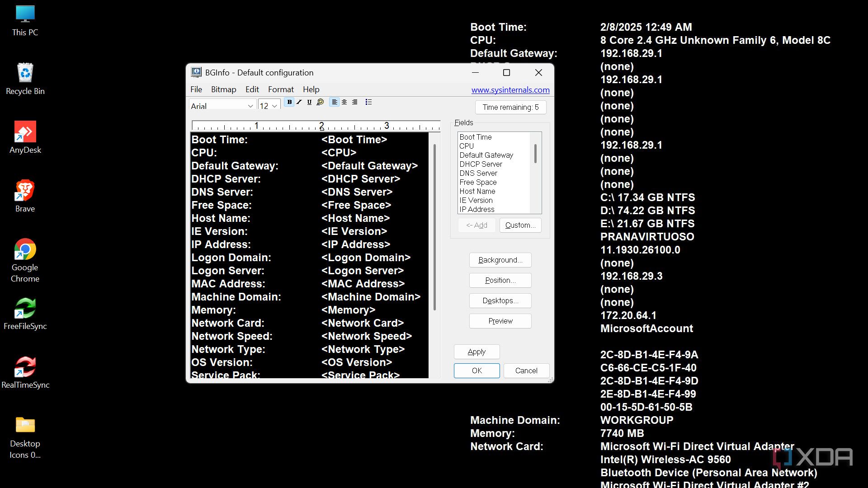Screen dimensions: 868x488
Task: Open the File menu
Action: click(x=196, y=89)
